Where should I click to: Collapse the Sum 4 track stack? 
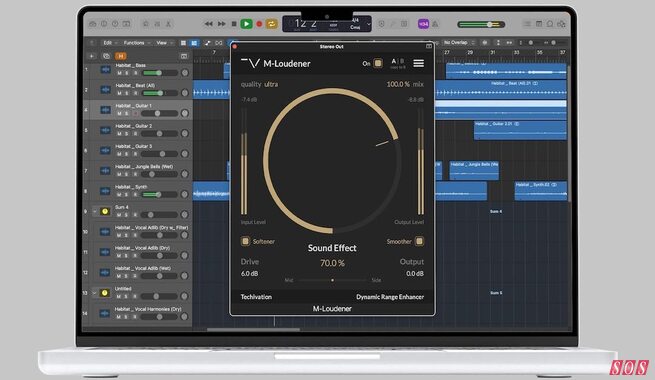tap(95, 211)
